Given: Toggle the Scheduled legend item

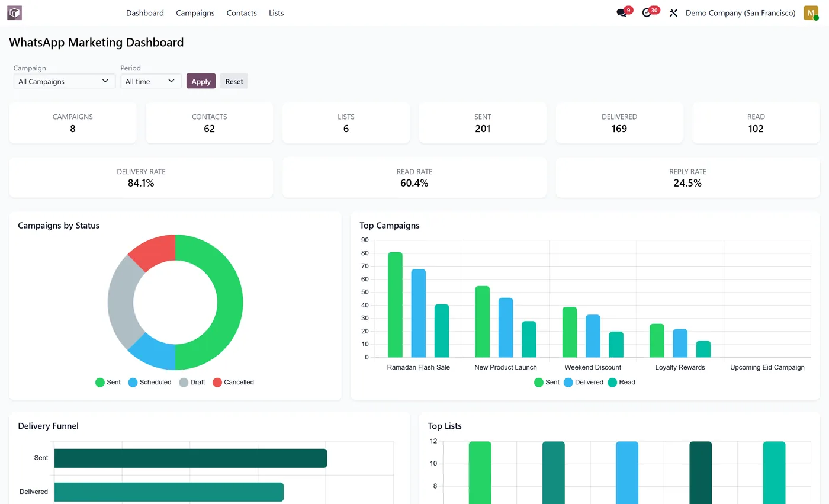Looking at the screenshot, I should click(150, 382).
